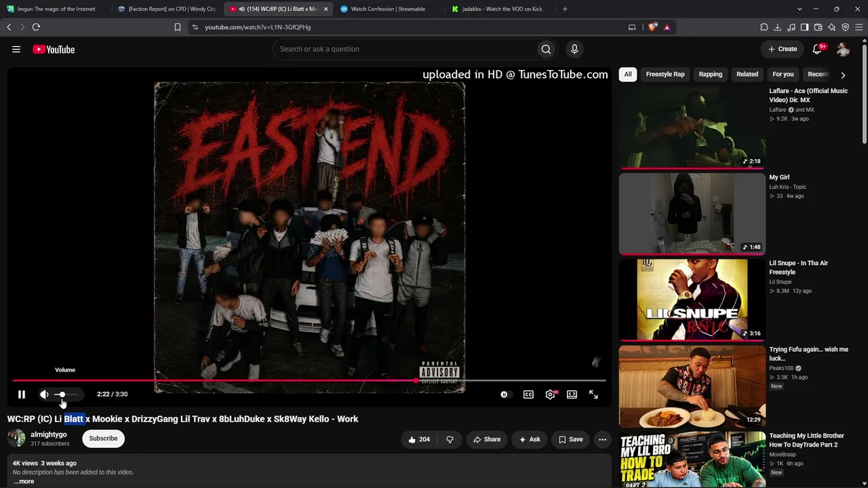868x488 pixels.
Task: Open the My Girl video thumbnail
Action: click(692, 213)
